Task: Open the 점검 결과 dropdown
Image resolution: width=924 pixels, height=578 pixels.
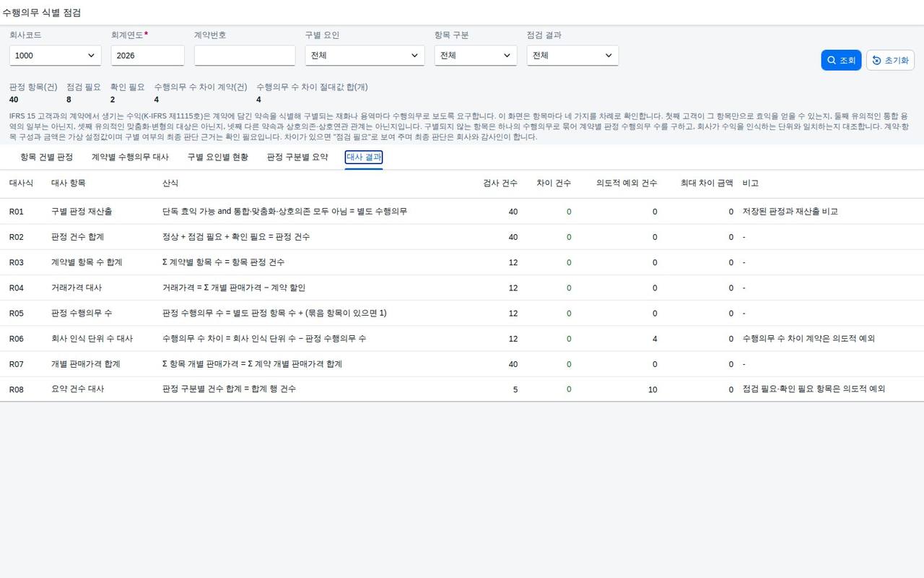Action: [x=572, y=56]
